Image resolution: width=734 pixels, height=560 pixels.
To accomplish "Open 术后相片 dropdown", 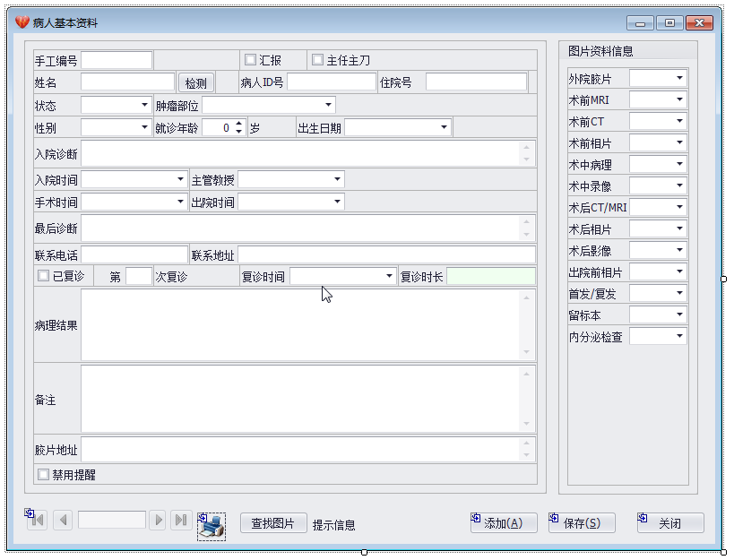I will coord(679,228).
